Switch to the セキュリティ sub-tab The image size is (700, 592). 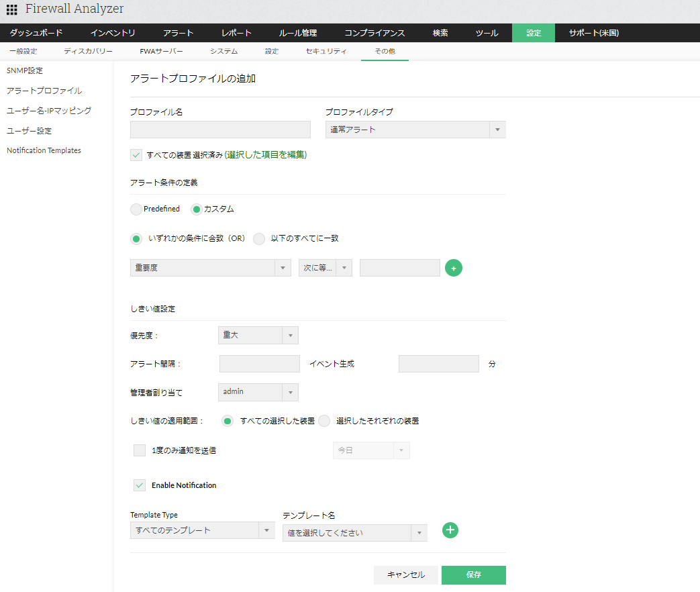[326, 51]
